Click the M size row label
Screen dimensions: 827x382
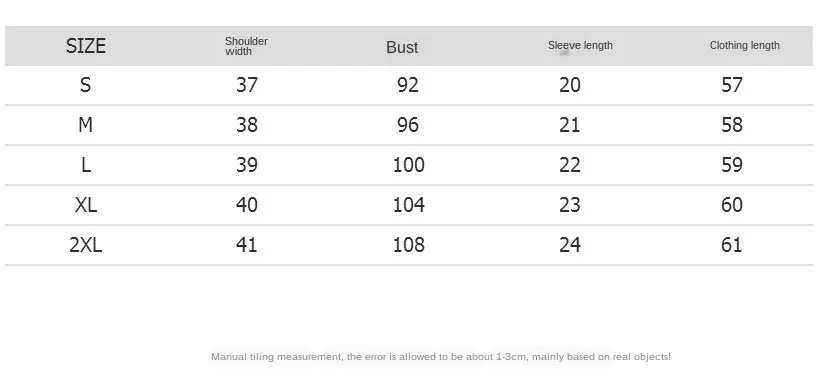click(x=85, y=125)
